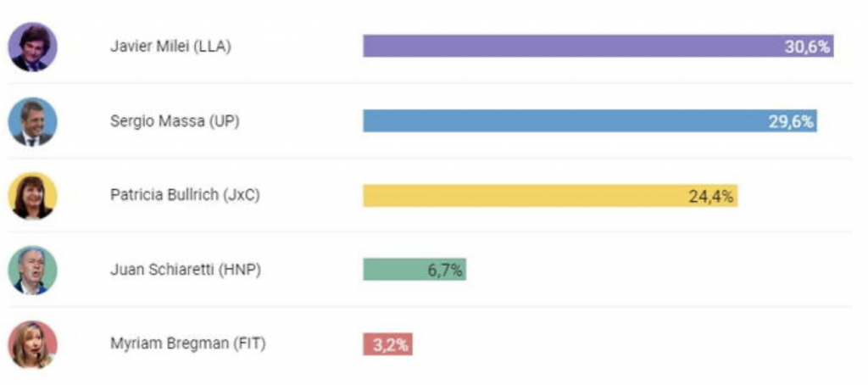Click the Juan Schiaretti (HNP) name
Viewport: 868px width, 385px height.
(x=183, y=270)
